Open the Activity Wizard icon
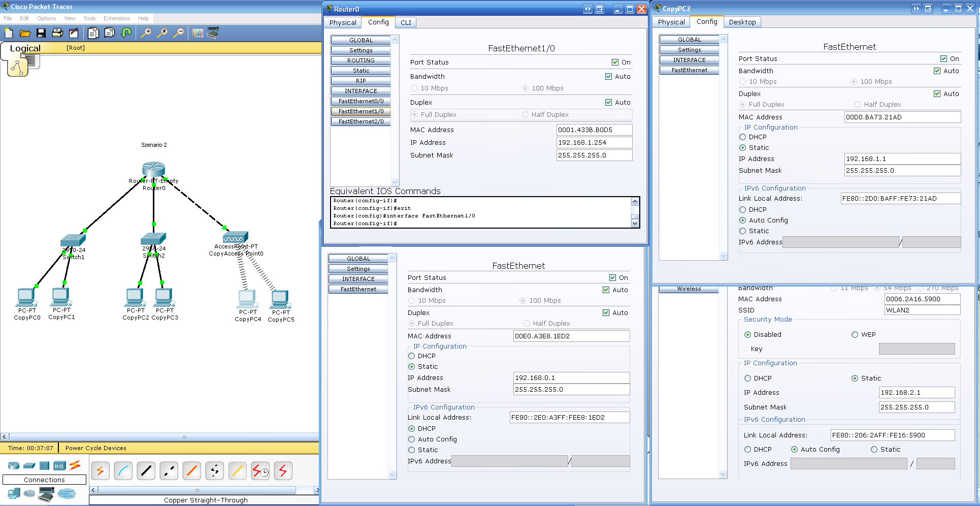Viewport: 980px width, 506px height. pyautogui.click(x=74, y=33)
